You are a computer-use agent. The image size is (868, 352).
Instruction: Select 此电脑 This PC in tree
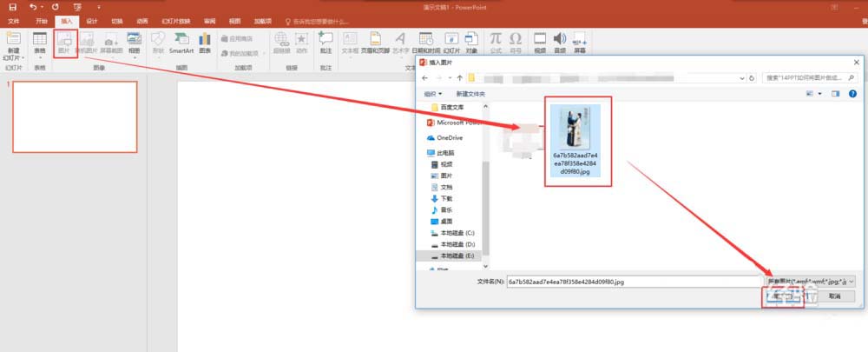(x=441, y=152)
